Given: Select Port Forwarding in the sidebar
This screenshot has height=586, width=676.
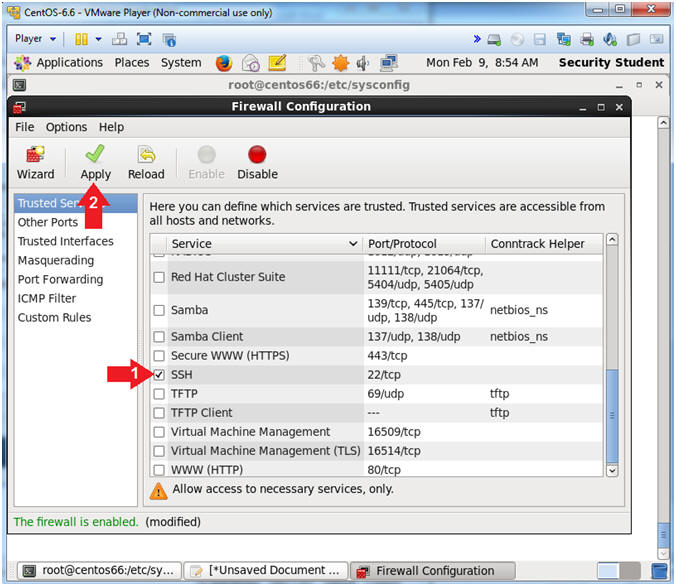Looking at the screenshot, I should coord(76,279).
